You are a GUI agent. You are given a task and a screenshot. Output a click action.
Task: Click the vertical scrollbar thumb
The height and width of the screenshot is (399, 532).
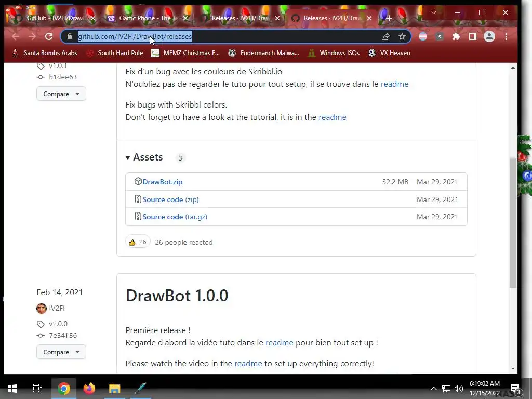513,222
